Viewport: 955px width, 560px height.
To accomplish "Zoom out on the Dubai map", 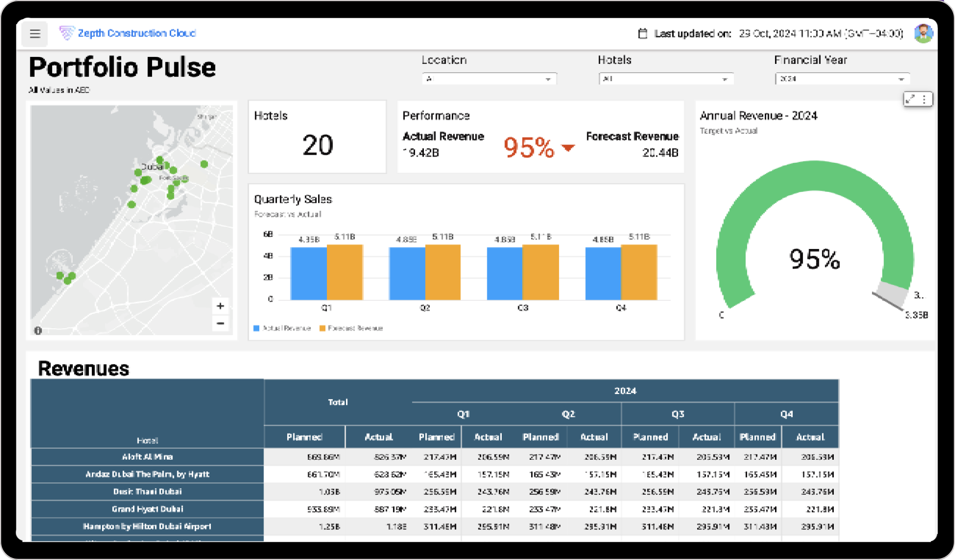I will point(220,323).
